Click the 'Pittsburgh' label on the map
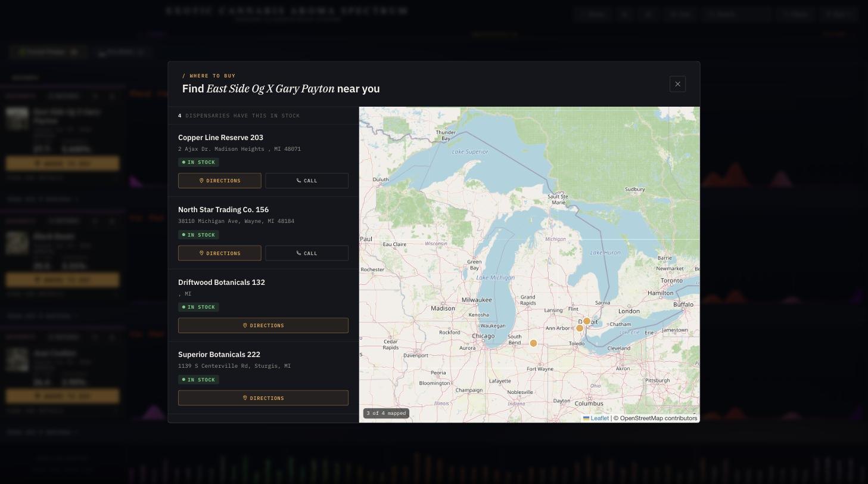The height and width of the screenshot is (484, 868). [x=658, y=380]
